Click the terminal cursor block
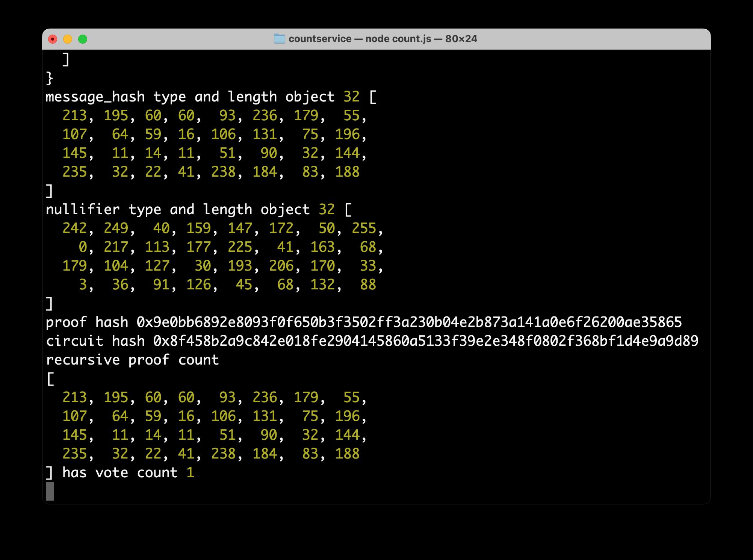The width and height of the screenshot is (753, 560). tap(50, 491)
